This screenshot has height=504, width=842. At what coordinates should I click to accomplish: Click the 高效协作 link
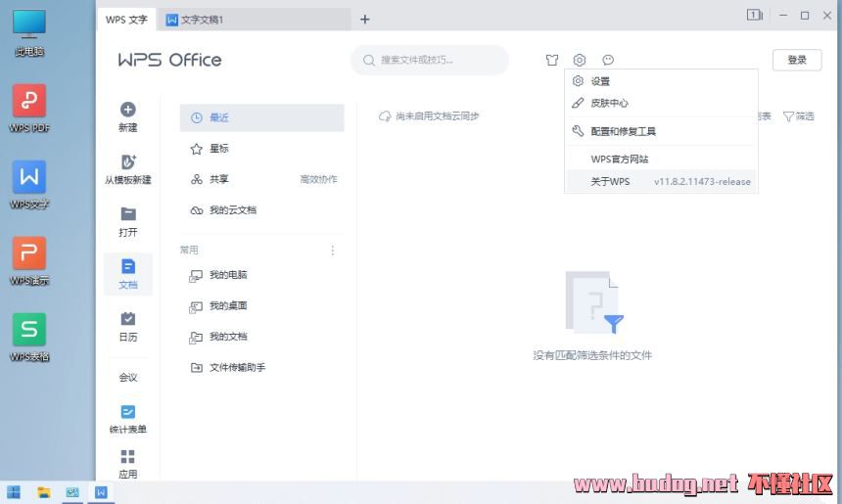pyautogui.click(x=318, y=179)
